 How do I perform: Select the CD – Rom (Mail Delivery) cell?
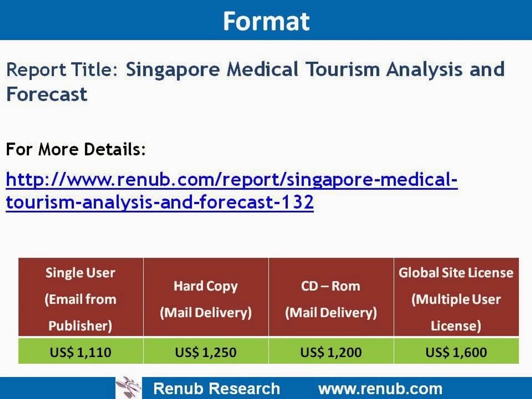pos(331,297)
